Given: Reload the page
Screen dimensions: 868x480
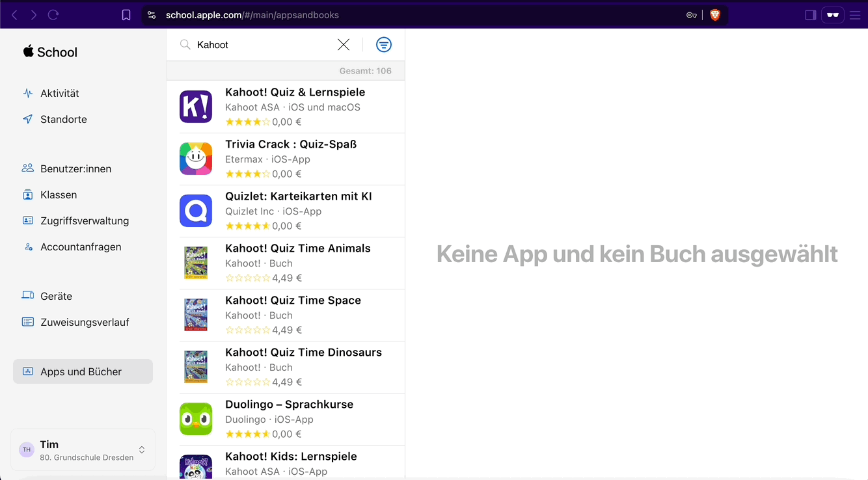Looking at the screenshot, I should pyautogui.click(x=53, y=15).
